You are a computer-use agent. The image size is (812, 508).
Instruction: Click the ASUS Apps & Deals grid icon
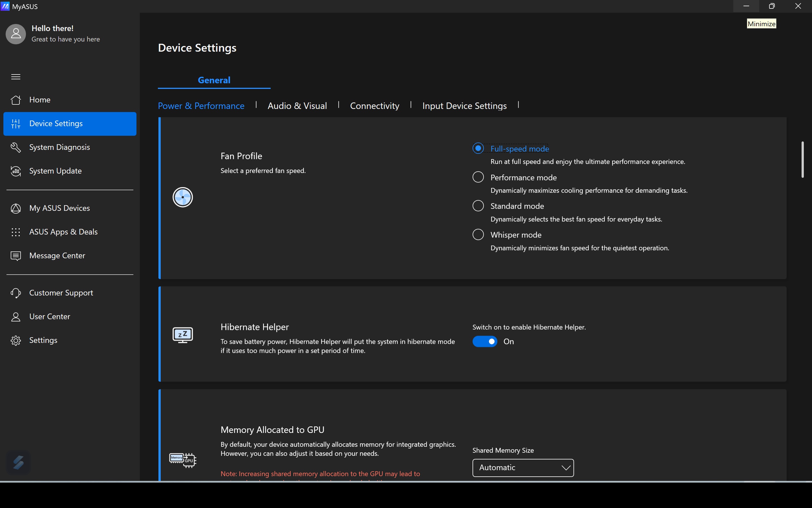16,232
